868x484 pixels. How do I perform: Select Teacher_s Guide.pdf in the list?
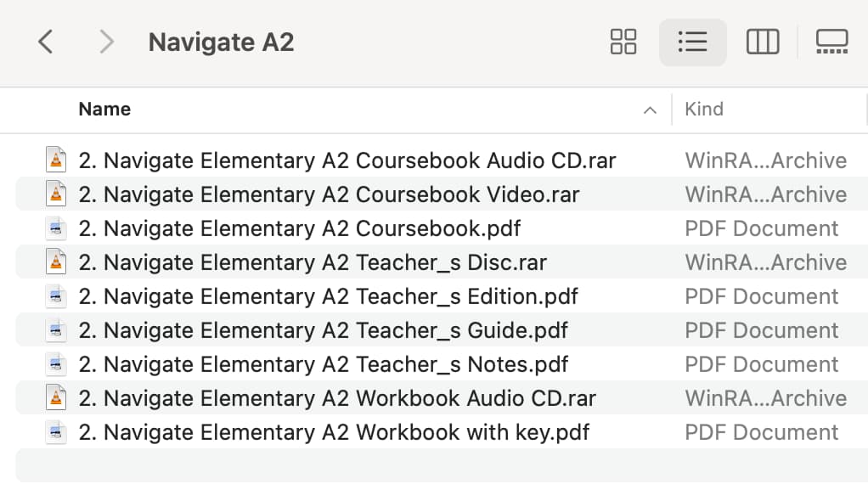pyautogui.click(x=324, y=331)
